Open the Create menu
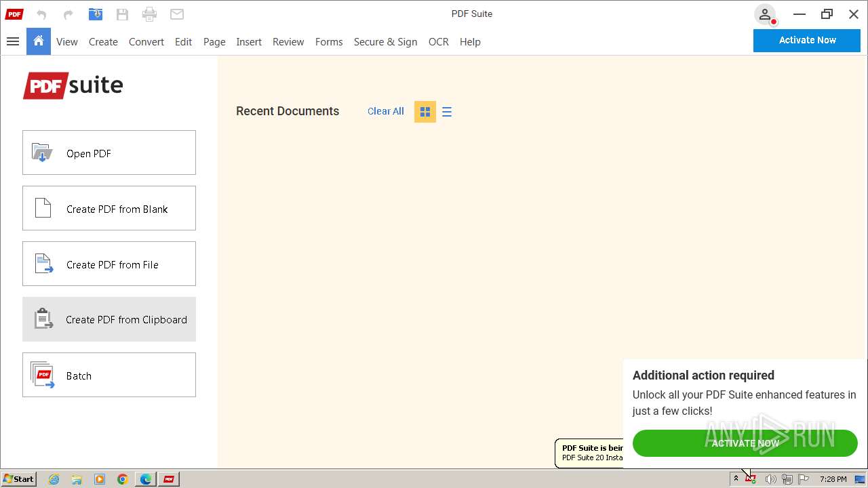This screenshot has width=868, height=488. click(x=103, y=42)
